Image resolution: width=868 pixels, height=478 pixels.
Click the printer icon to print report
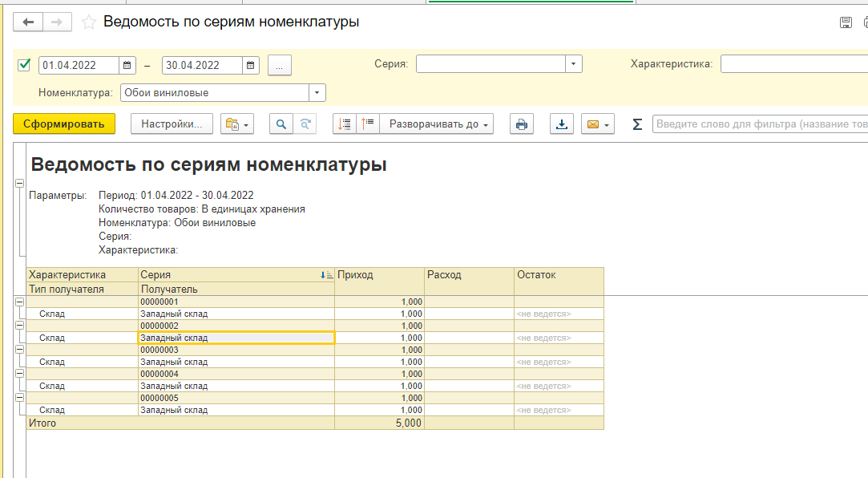522,124
